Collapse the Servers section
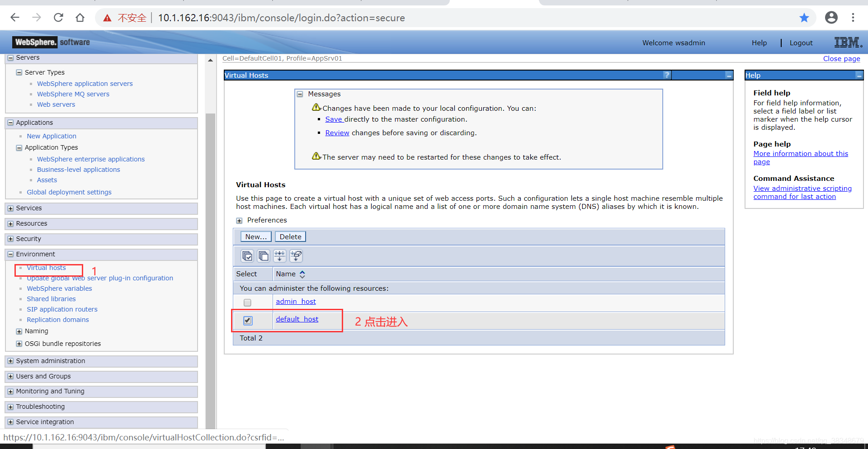 (x=10, y=58)
